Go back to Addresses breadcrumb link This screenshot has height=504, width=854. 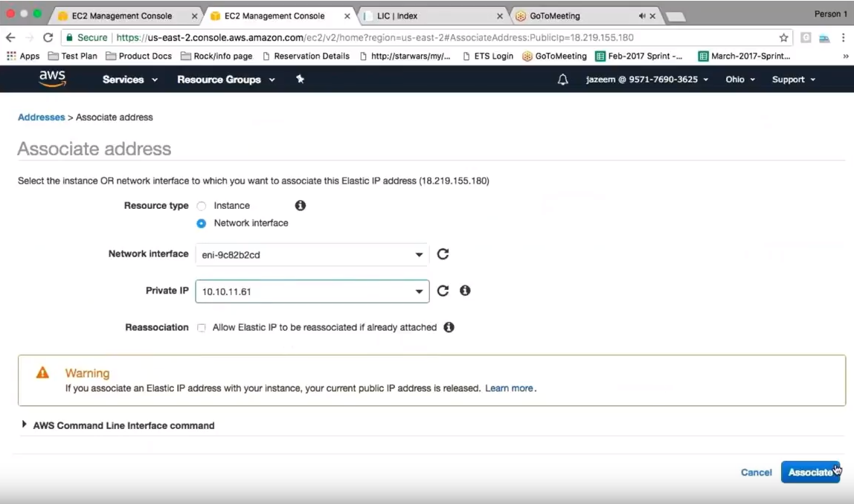pos(42,117)
